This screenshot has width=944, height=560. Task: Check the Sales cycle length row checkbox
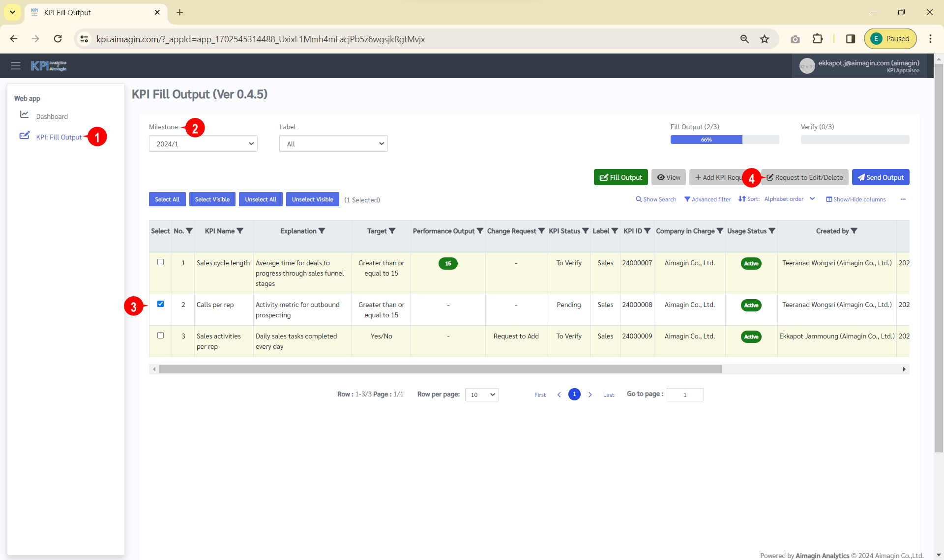(160, 262)
